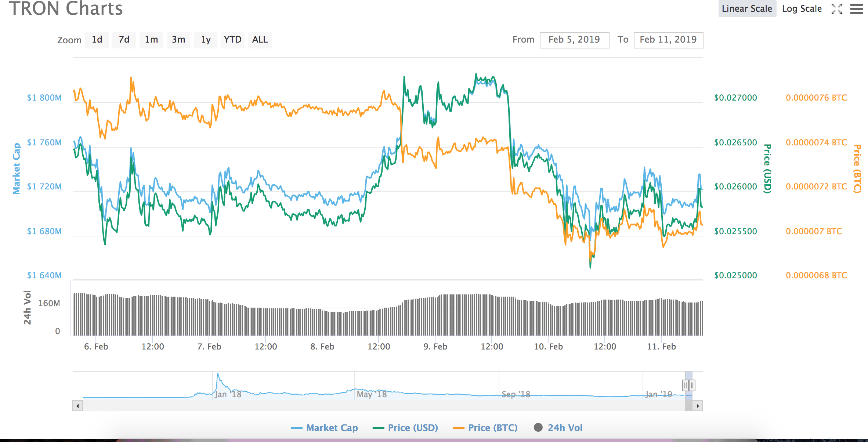
Task: Click the 11. Feb date label
Action: pos(661,347)
